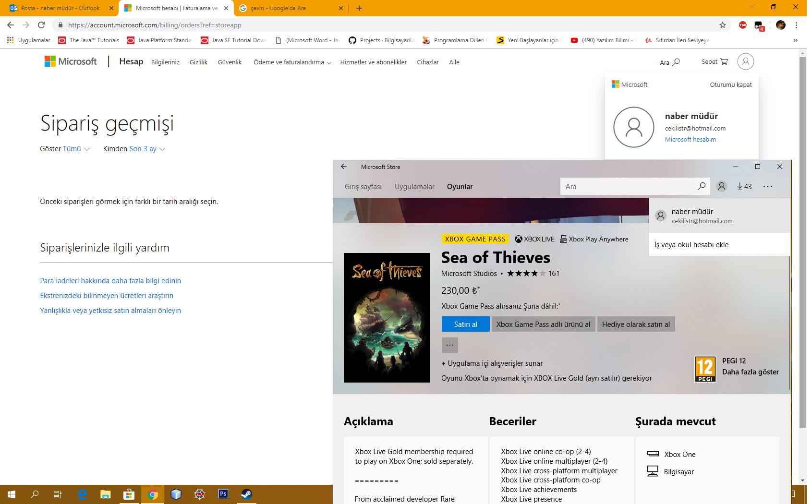Click Daha fazla göster next to PEGI
The image size is (812, 504).
pos(751,372)
